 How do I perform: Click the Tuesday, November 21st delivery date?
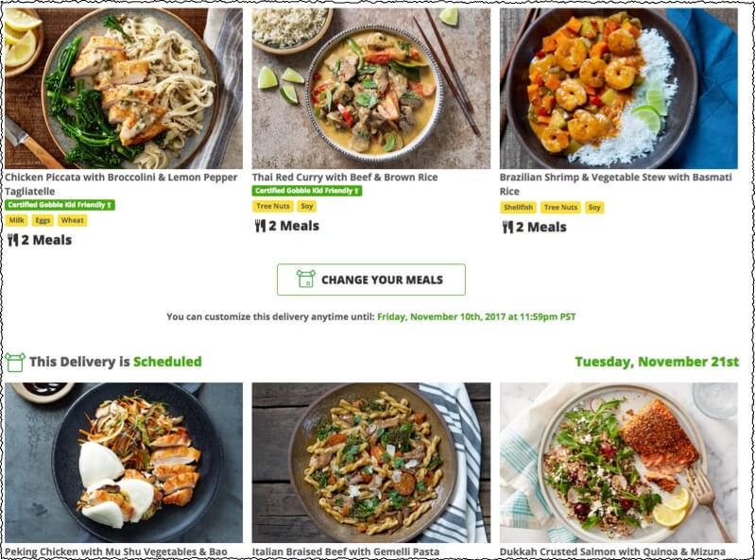point(657,362)
